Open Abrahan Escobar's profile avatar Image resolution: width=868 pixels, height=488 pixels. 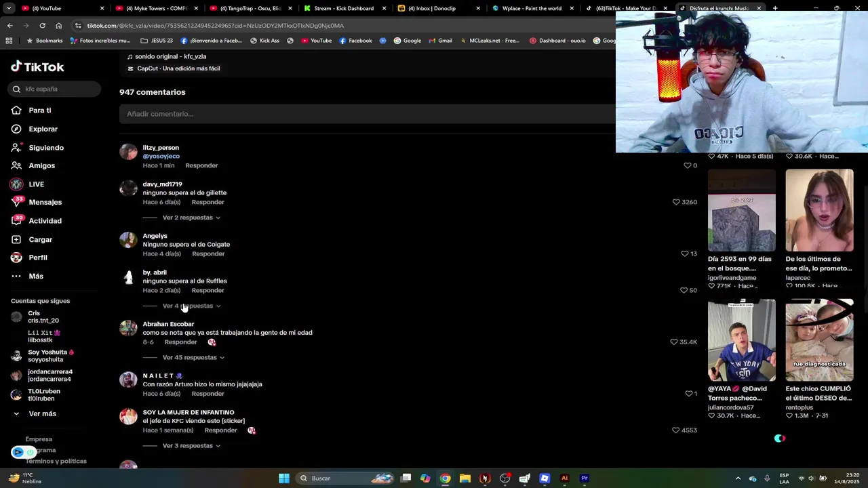[128, 328]
